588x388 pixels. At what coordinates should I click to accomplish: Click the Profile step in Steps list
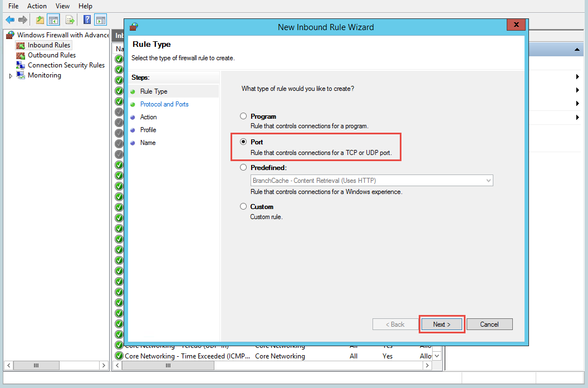pos(148,129)
